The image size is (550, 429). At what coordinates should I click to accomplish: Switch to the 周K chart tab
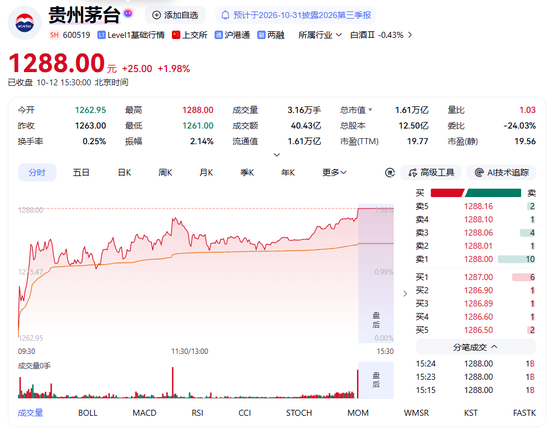pyautogui.click(x=165, y=173)
